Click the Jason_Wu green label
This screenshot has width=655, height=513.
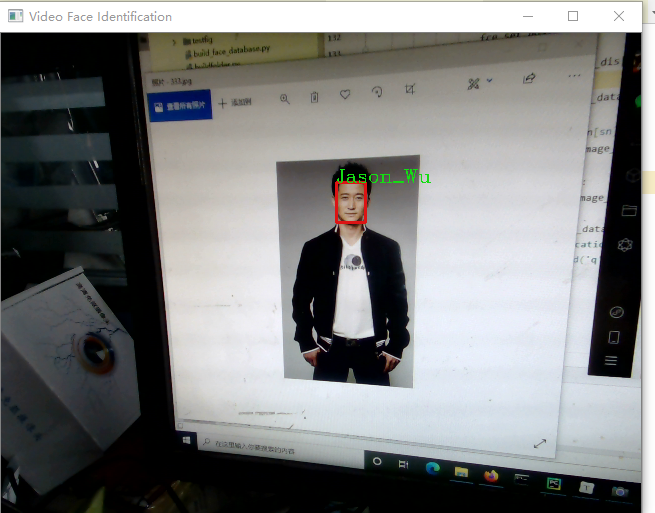pos(383,177)
